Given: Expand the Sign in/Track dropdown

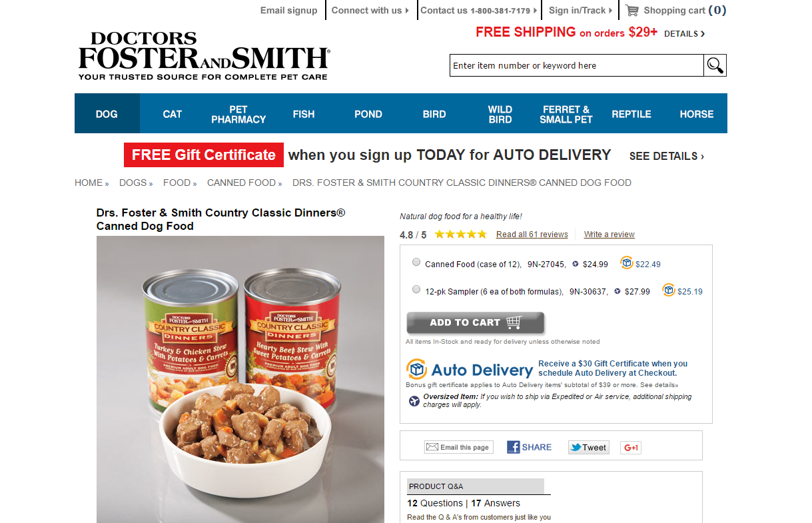Looking at the screenshot, I should click(581, 10).
